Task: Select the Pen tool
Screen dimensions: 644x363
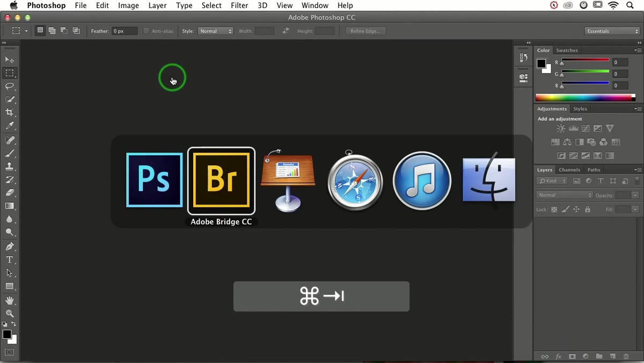Action: pyautogui.click(x=10, y=246)
